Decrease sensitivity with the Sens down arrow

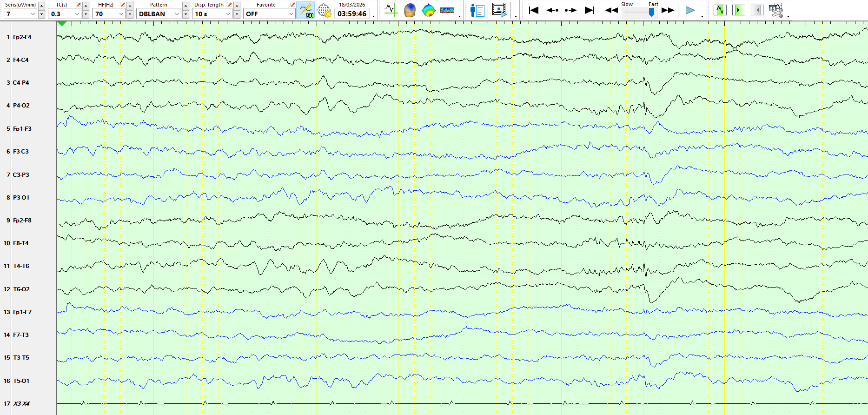tap(41, 14)
